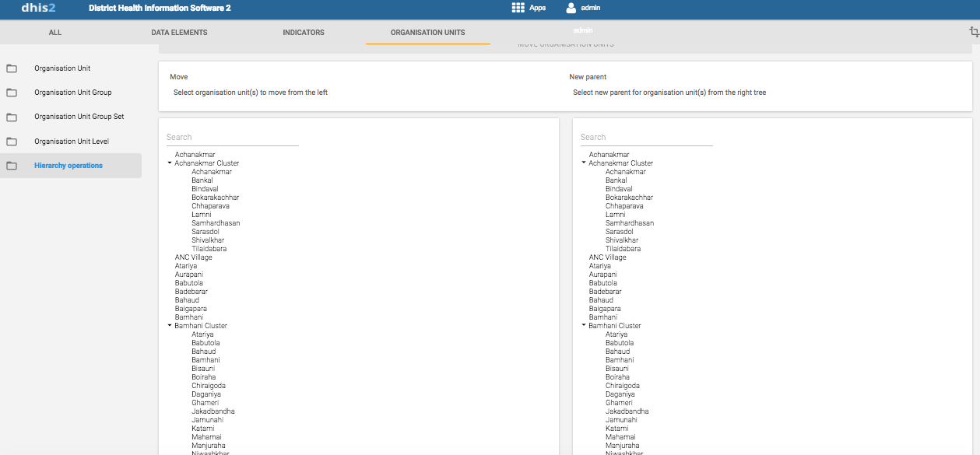The image size is (980, 455).
Task: Switch to the Indicators tab
Action: coord(304,33)
